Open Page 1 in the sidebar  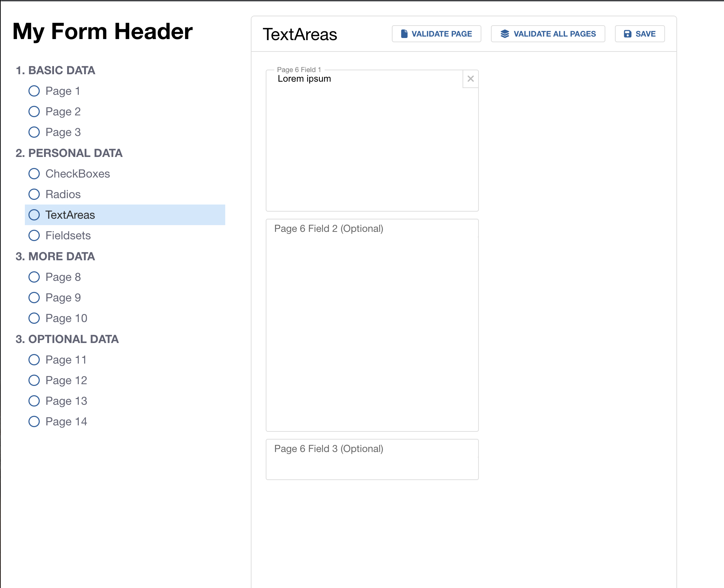(125, 91)
